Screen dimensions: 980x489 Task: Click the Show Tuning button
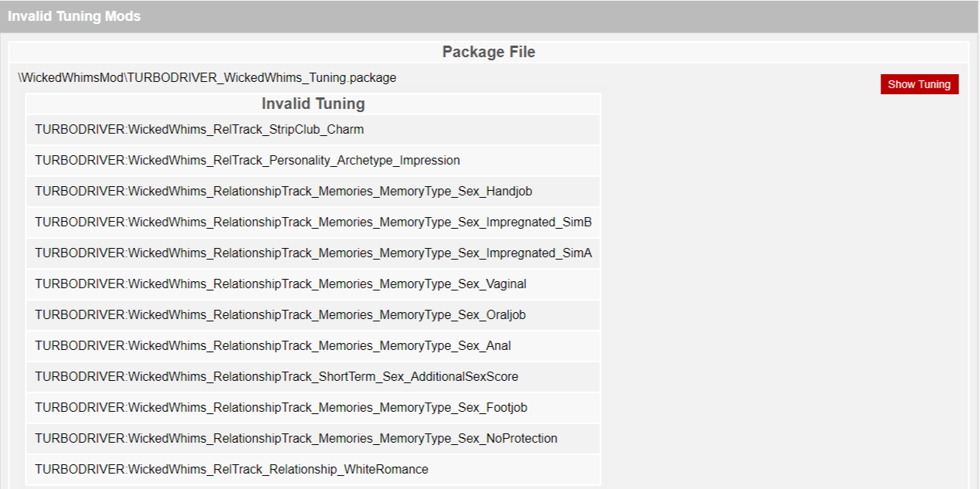(x=919, y=84)
